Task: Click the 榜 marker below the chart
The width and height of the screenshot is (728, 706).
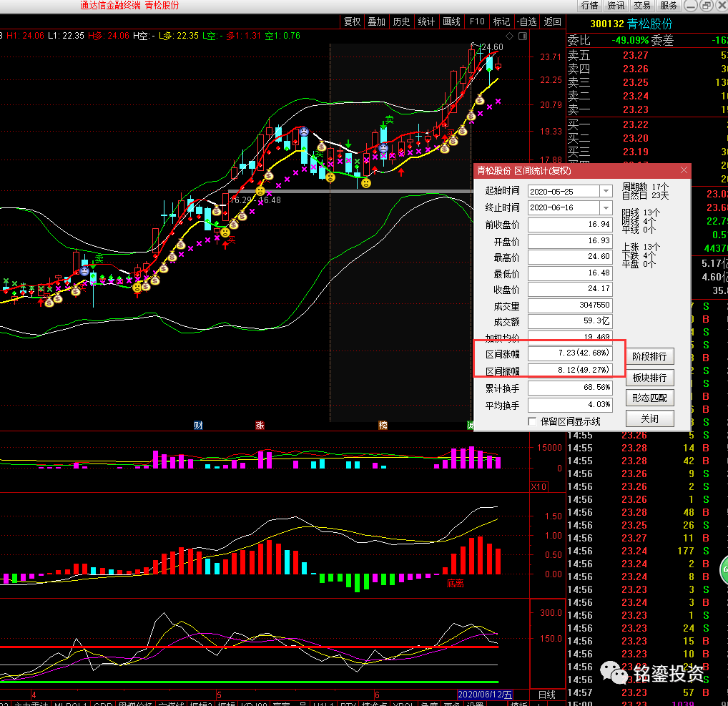Action: [x=383, y=425]
